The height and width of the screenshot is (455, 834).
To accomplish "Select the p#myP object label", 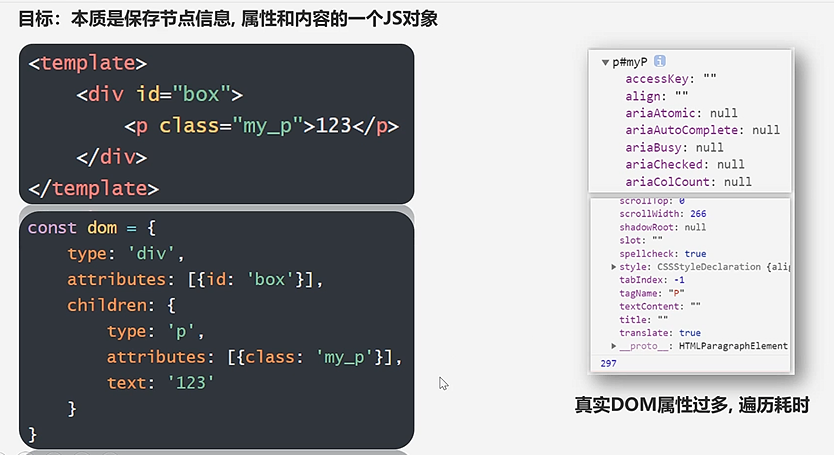I will pos(630,62).
